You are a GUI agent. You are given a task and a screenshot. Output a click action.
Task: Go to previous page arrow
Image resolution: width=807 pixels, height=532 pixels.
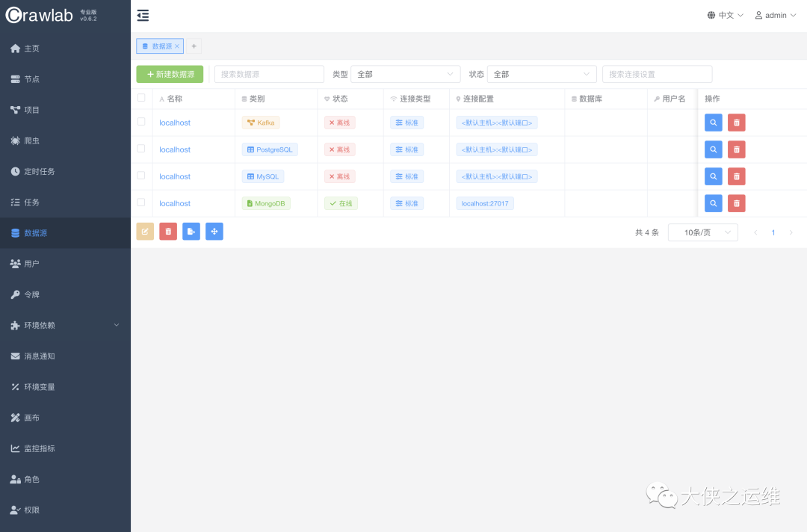[x=755, y=232]
